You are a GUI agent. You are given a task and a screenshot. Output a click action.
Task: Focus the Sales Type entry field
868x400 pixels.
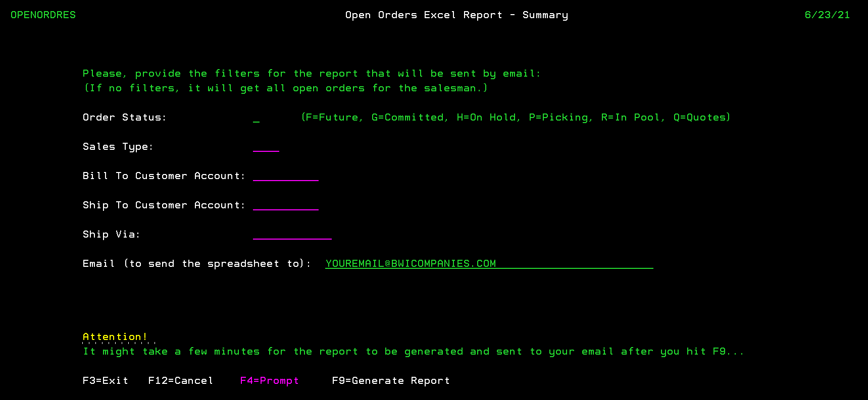coord(266,147)
